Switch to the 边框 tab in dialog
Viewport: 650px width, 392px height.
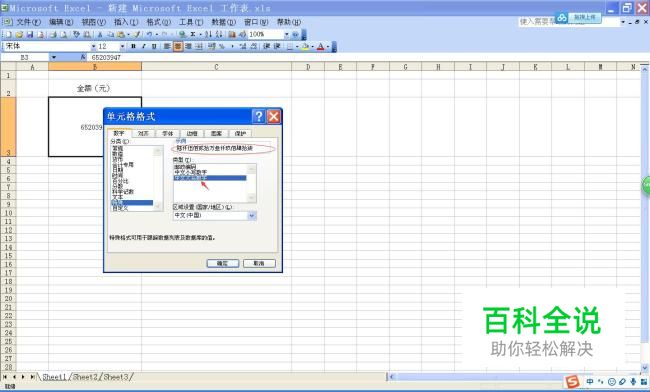point(192,133)
